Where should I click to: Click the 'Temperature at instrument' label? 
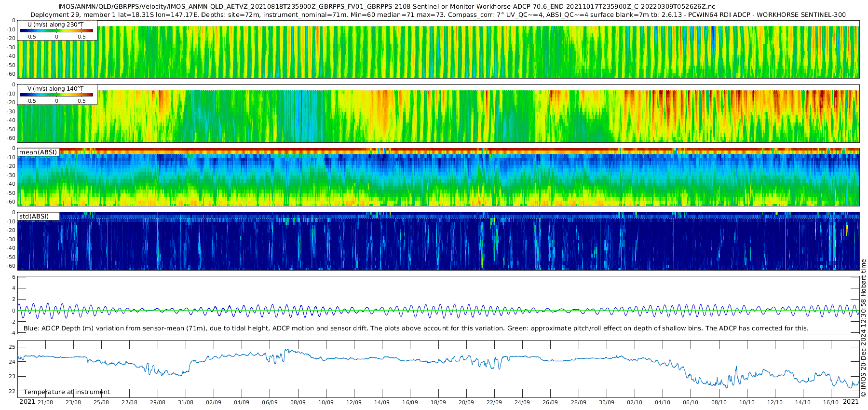click(x=67, y=392)
